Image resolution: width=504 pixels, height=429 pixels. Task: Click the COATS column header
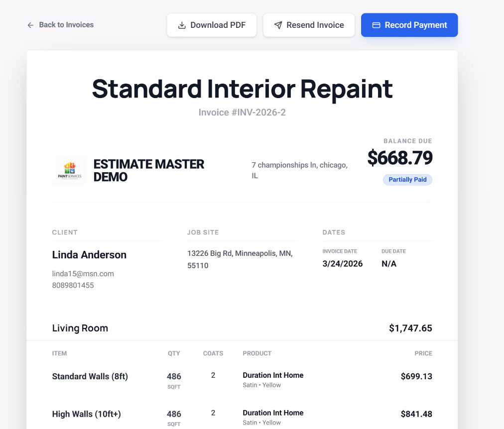(213, 353)
